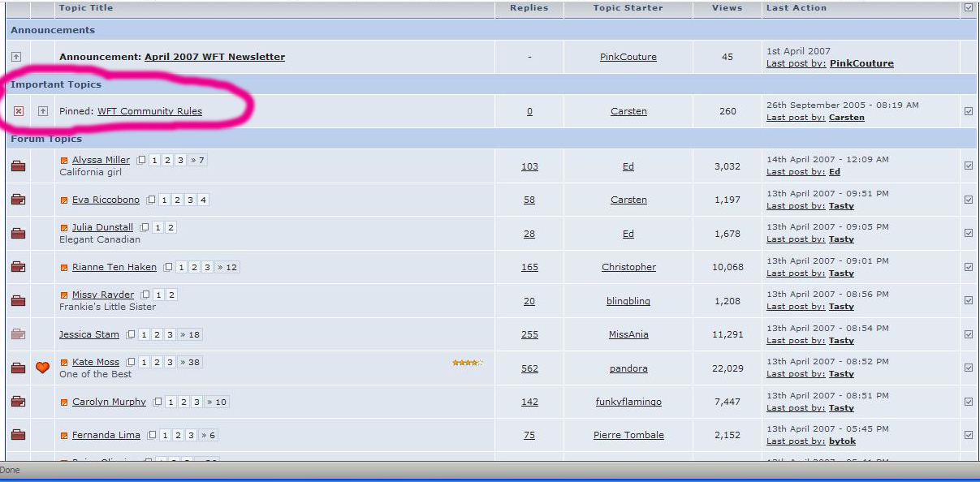Click the orange new-post icon before Alyssa Miller
The image size is (980, 482).
(x=64, y=161)
